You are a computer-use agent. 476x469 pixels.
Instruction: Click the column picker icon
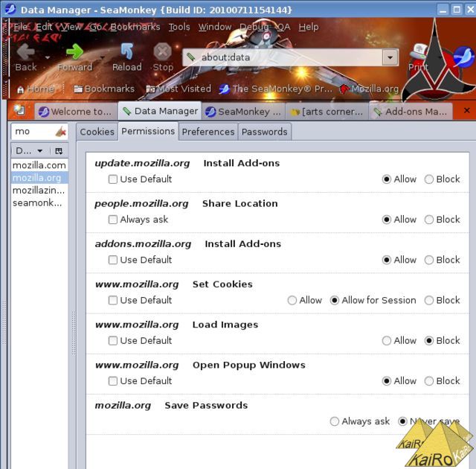[x=59, y=151]
